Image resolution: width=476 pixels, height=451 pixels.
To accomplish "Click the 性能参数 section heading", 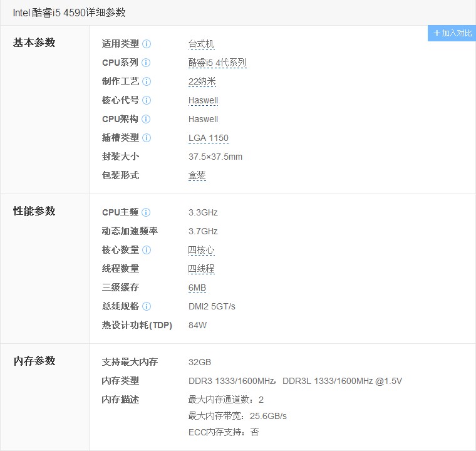I will click(x=34, y=211).
